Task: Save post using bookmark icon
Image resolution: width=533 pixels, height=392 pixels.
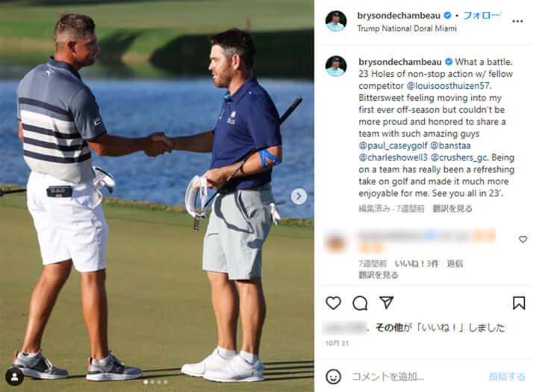Action: coord(519,303)
